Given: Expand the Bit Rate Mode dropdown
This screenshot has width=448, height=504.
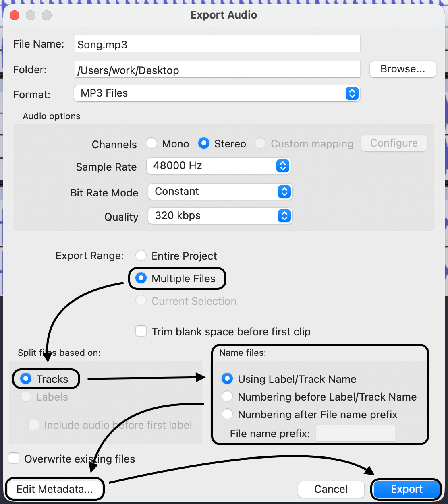Looking at the screenshot, I should [x=220, y=192].
